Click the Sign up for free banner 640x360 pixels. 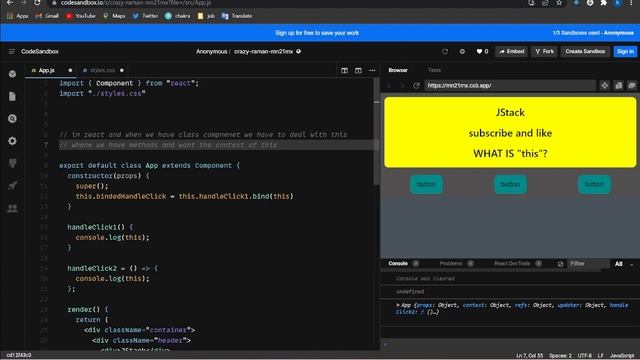point(317,33)
